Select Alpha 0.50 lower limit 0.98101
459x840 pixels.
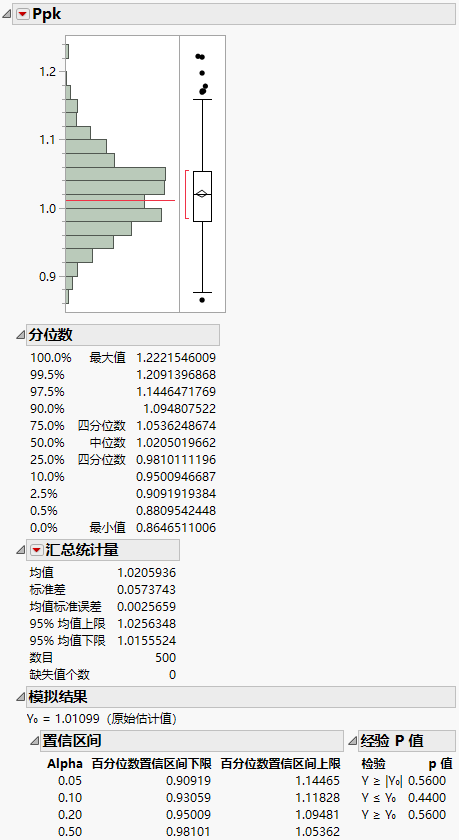click(x=189, y=832)
